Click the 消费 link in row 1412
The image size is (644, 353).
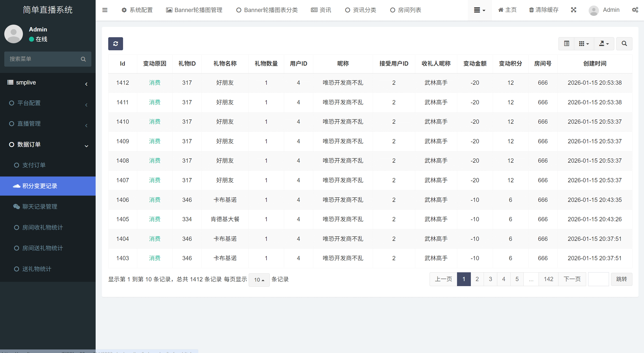155,82
